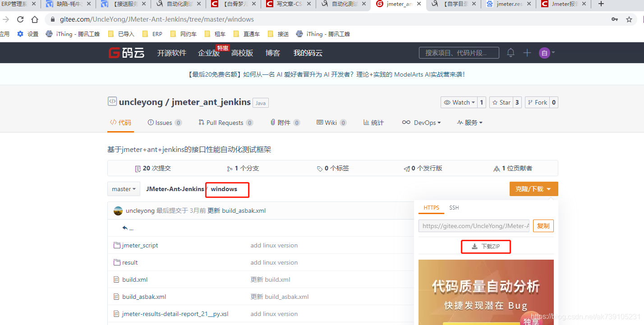Open the master branch dropdown
The width and height of the screenshot is (644, 325).
click(124, 189)
